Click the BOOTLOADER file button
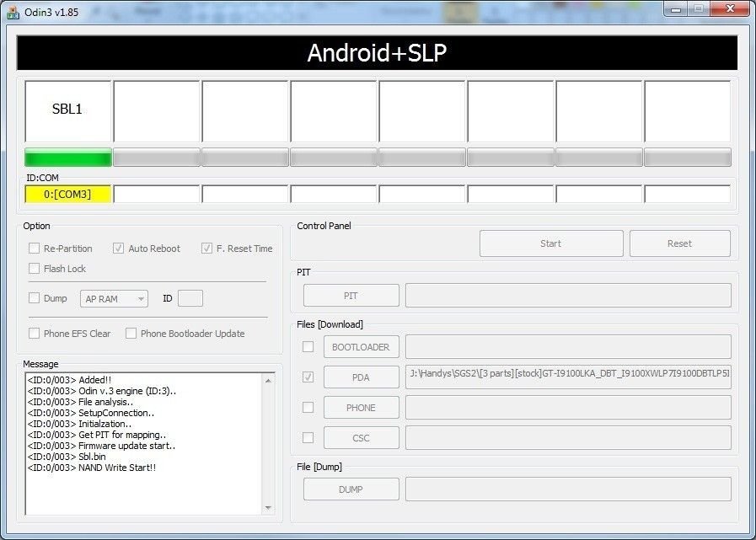 click(361, 346)
